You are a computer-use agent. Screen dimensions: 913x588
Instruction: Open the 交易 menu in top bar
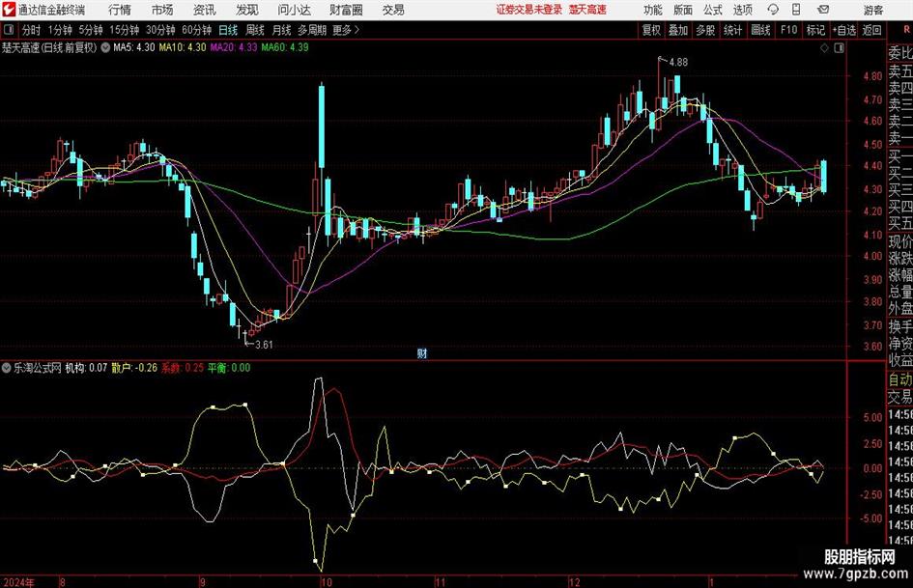click(393, 10)
